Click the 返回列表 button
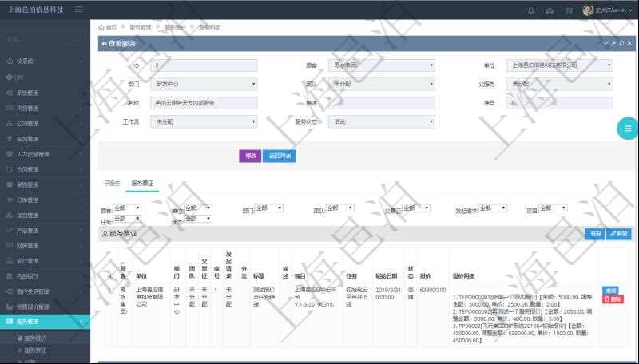 coord(280,156)
